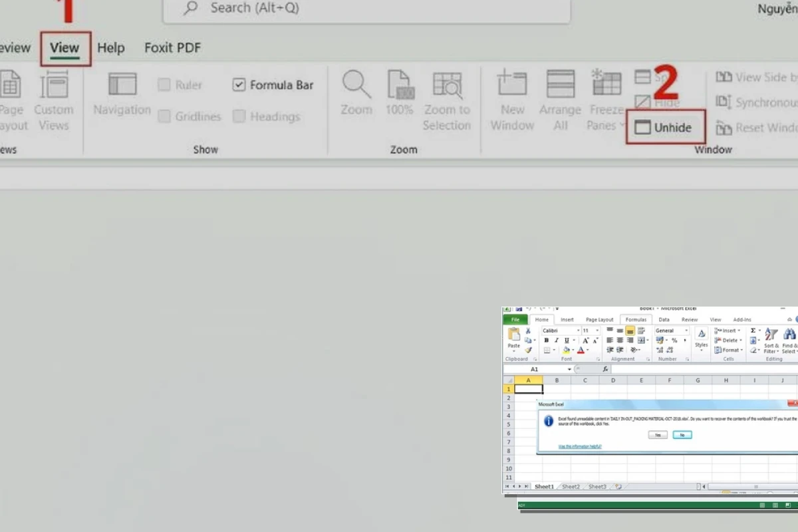This screenshot has height=532, width=798.
Task: Switch to Formulas tab in small window
Action: pos(636,320)
